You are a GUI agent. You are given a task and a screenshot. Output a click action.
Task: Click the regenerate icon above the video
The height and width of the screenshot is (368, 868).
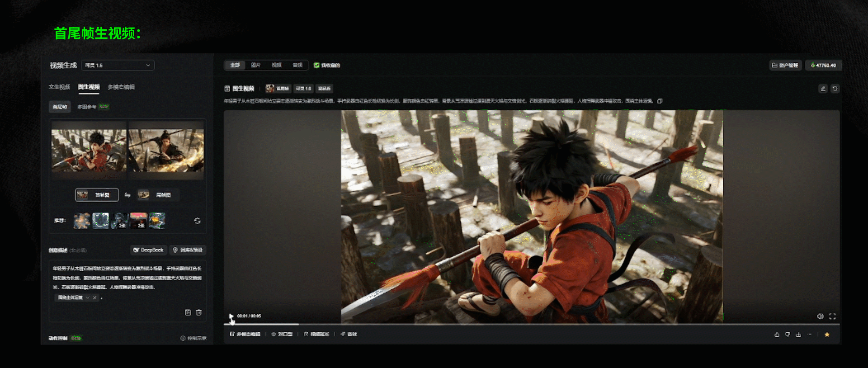(x=835, y=89)
